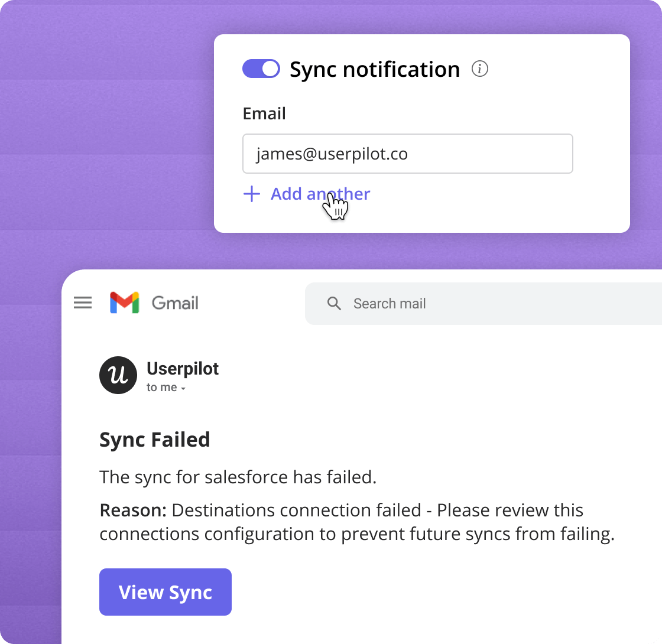Click the Gmail envelope logo

click(124, 303)
